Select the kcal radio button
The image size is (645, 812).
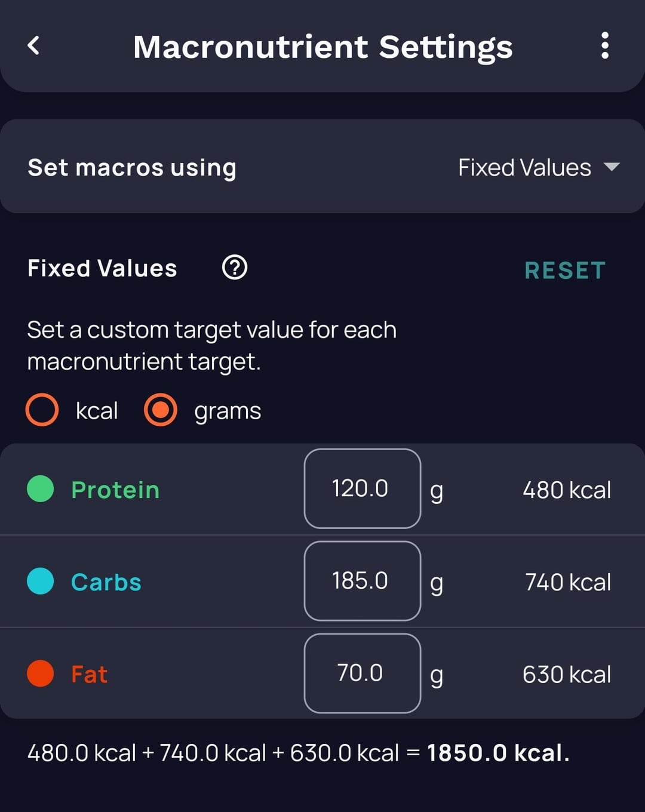pyautogui.click(x=42, y=410)
